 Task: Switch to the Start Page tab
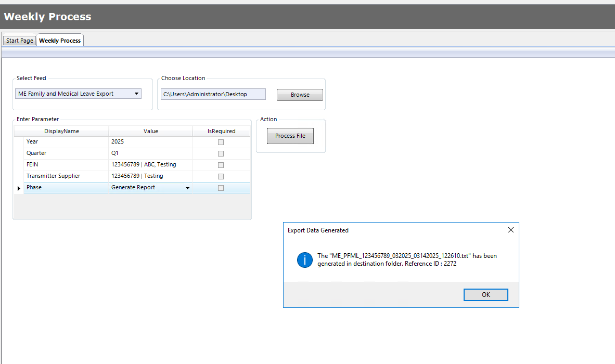tap(20, 41)
